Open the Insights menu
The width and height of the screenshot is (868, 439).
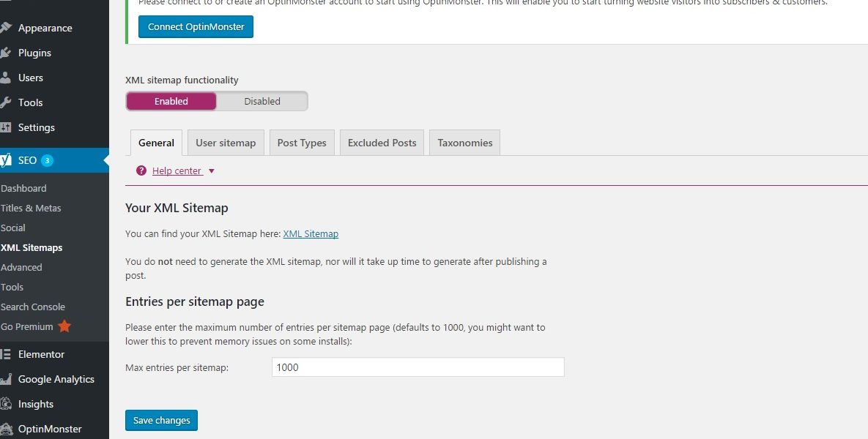35,404
